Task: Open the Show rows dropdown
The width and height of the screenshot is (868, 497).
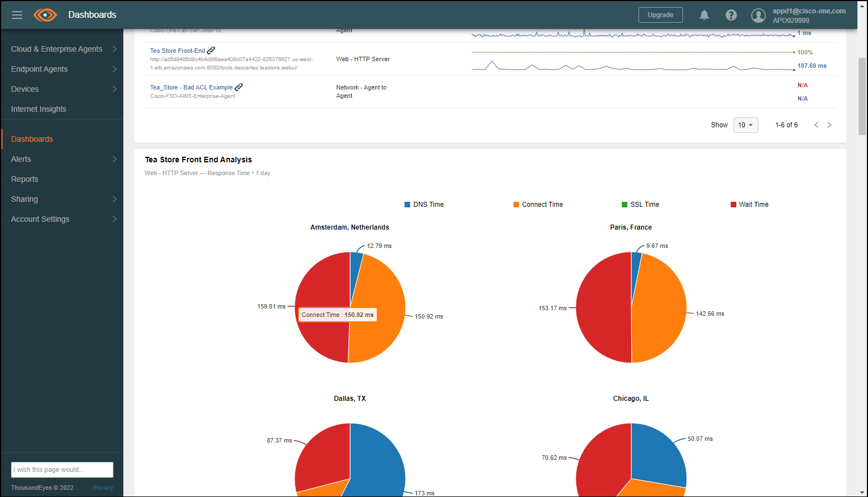Action: coord(746,125)
